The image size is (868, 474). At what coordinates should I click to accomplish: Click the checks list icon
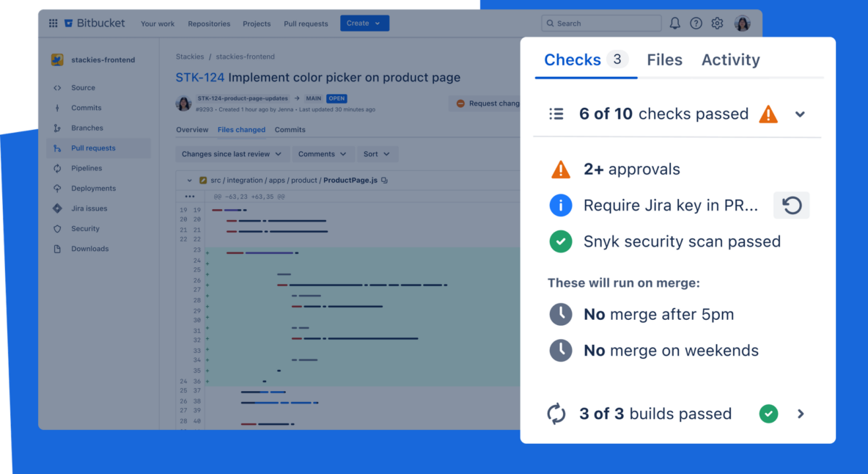(x=556, y=114)
